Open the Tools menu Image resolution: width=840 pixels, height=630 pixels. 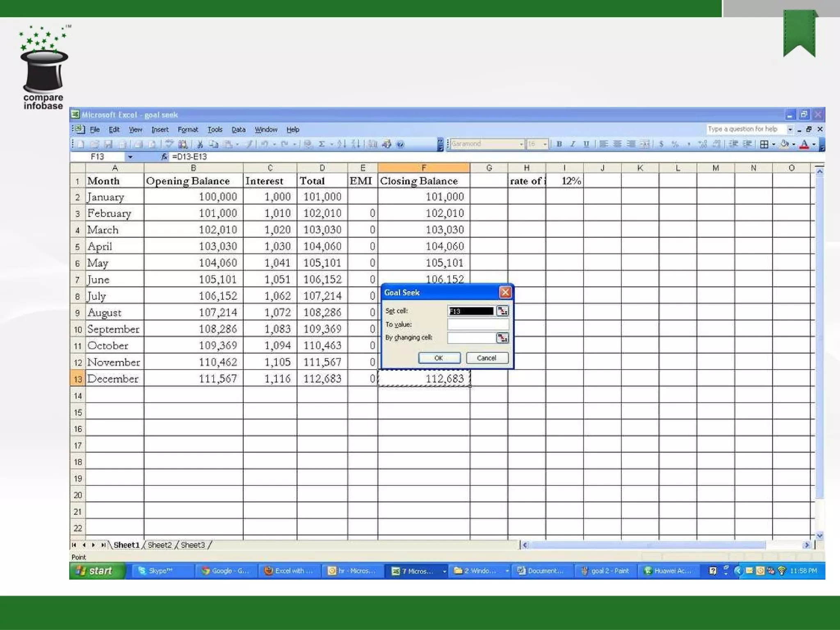[215, 130]
